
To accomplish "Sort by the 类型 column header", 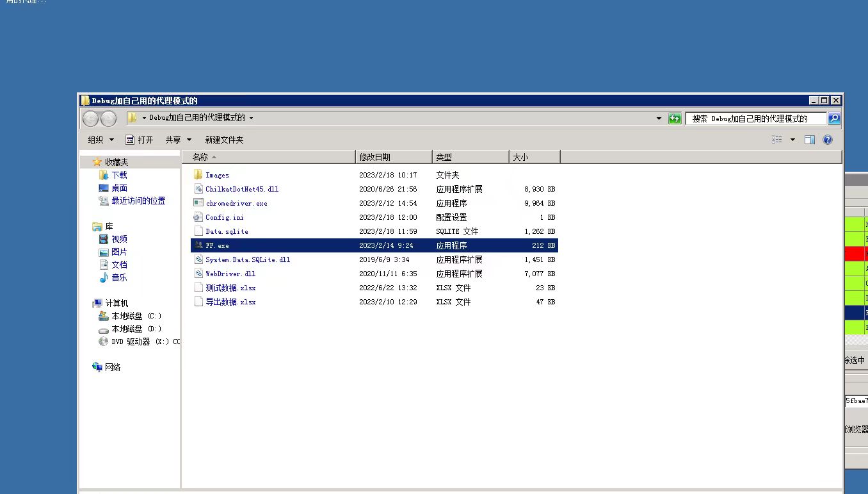I will point(470,157).
